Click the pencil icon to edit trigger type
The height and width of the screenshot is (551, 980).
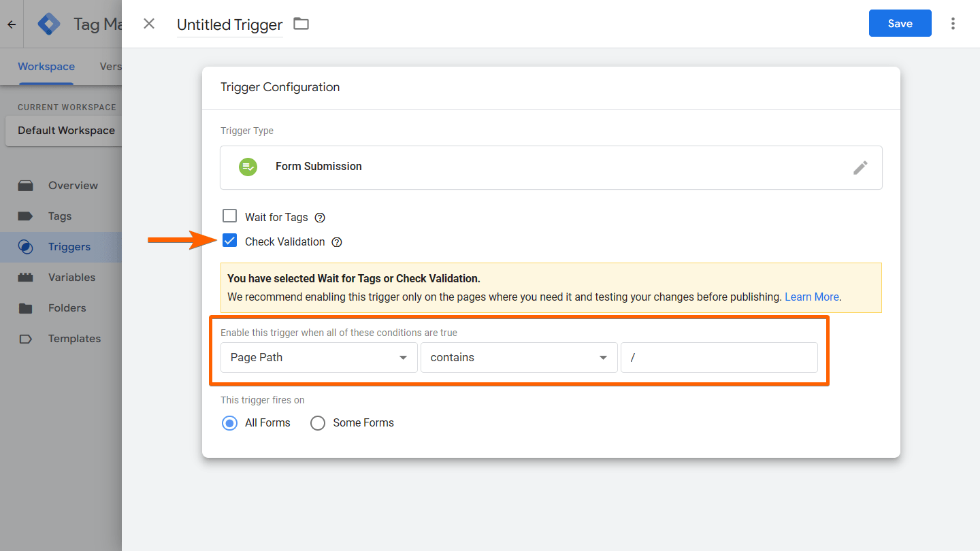click(860, 167)
